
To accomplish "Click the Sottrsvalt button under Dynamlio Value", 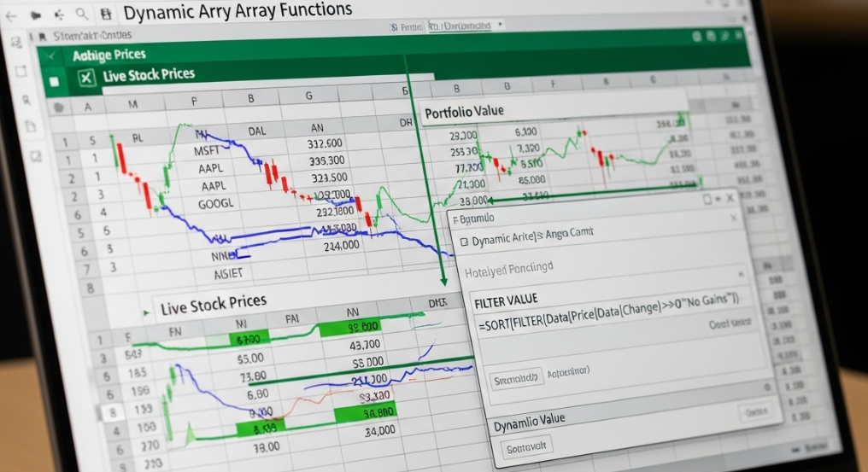I will (x=526, y=446).
